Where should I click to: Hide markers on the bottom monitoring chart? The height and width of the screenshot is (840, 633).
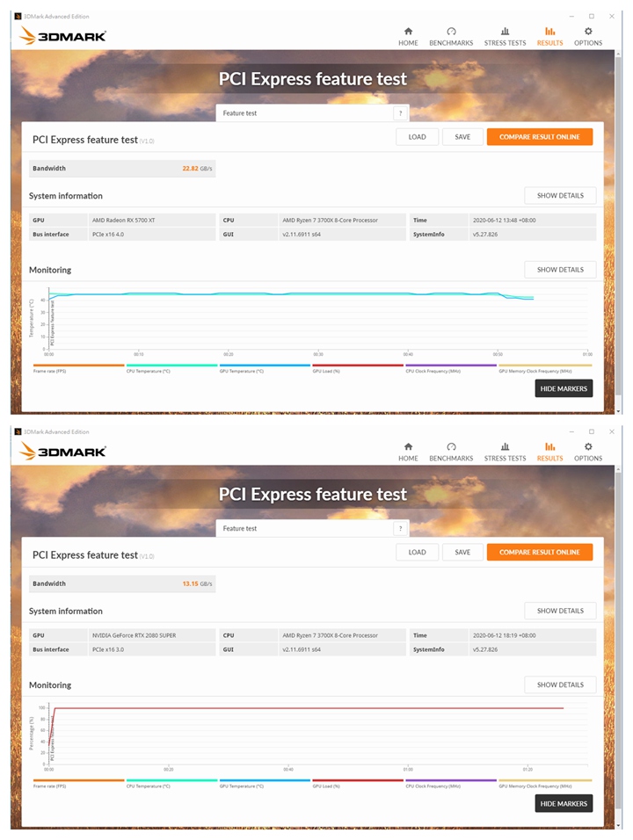click(x=564, y=804)
